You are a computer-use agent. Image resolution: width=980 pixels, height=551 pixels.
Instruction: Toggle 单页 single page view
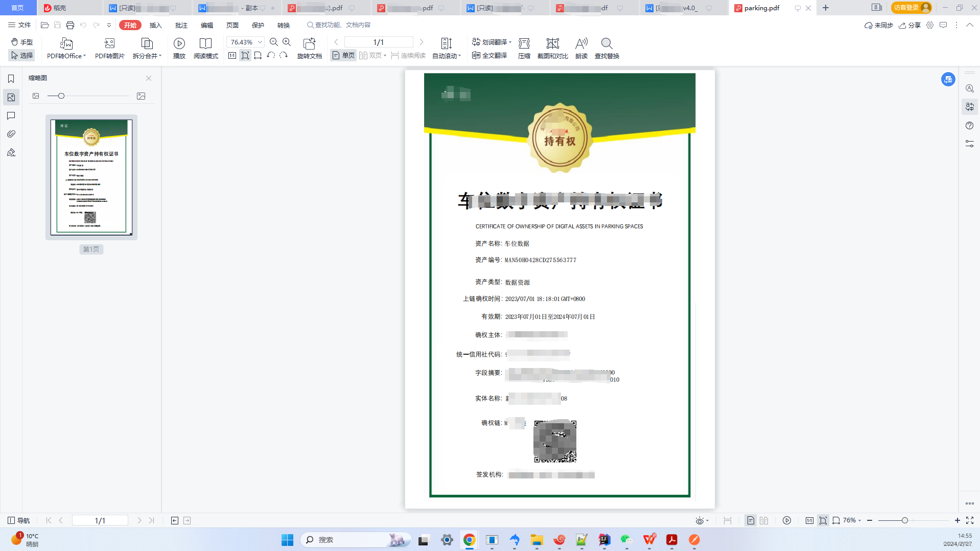(x=342, y=55)
